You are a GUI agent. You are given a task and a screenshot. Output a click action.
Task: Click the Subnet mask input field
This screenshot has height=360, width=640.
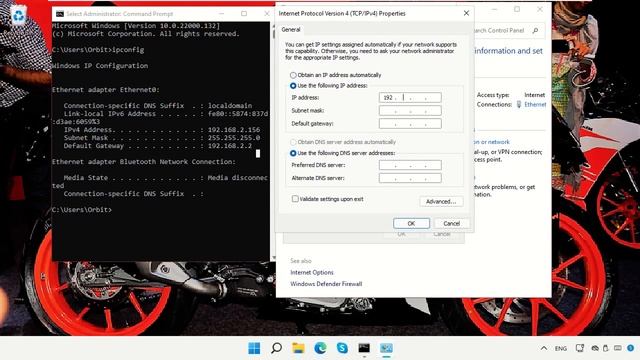410,111
